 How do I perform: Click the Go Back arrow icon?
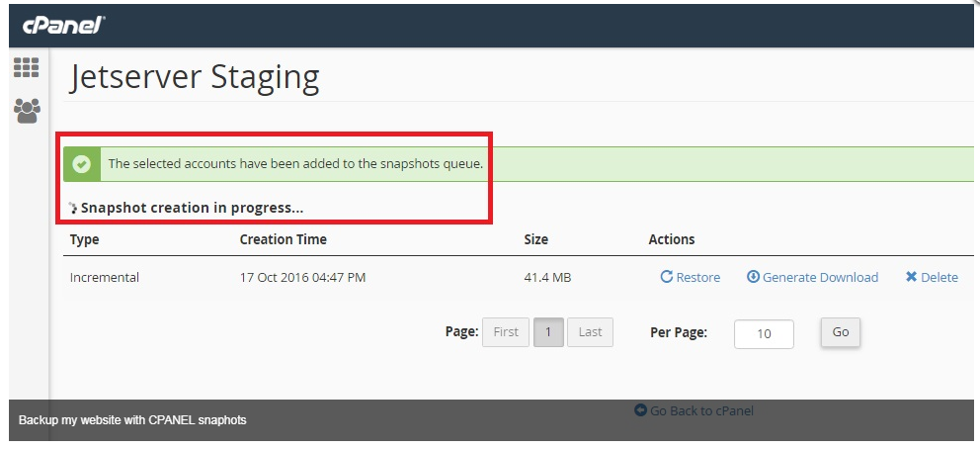point(640,410)
